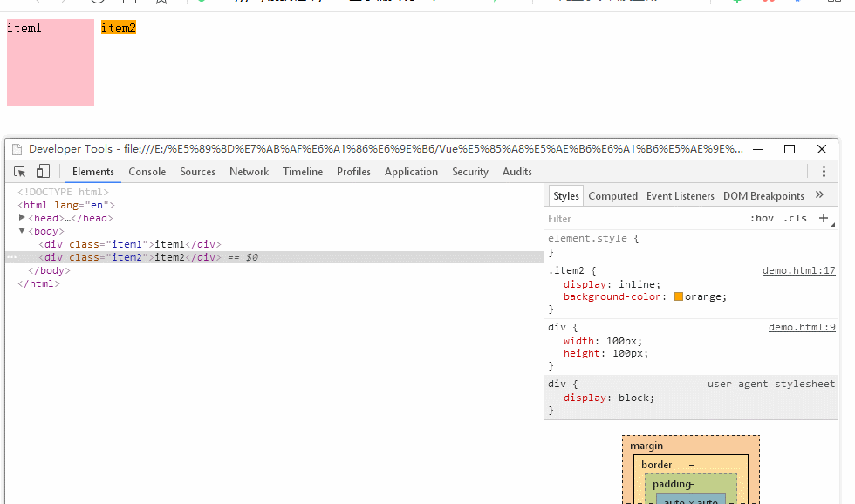Screen dimensions: 855x504
Task: Add a new style rule with plus icon
Action: click(824, 218)
